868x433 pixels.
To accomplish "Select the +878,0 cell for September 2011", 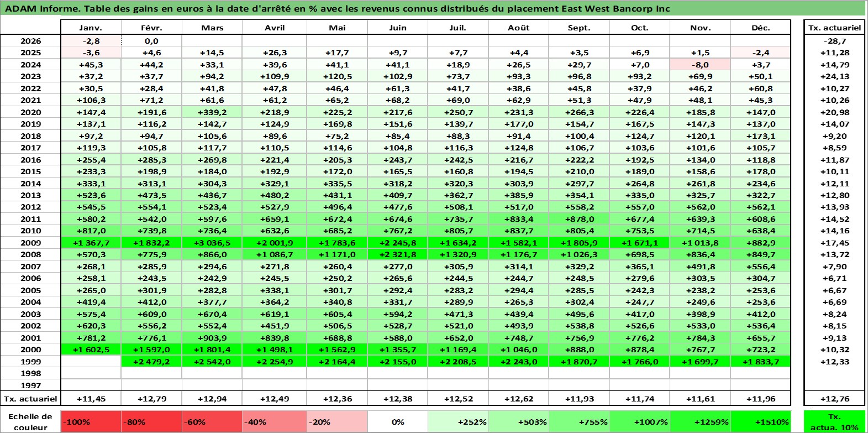I will (579, 219).
